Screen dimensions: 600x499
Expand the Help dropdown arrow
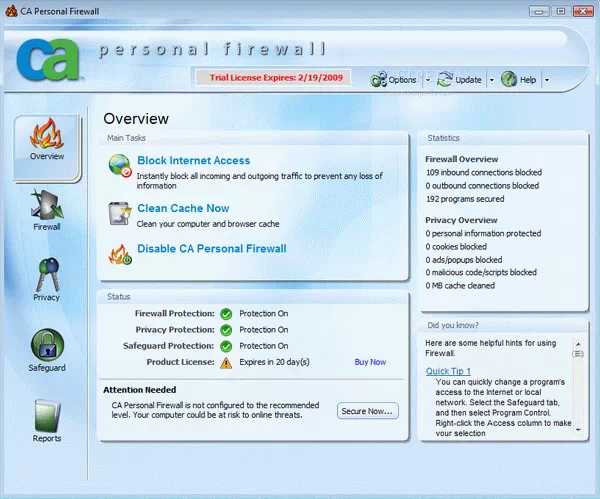point(547,80)
